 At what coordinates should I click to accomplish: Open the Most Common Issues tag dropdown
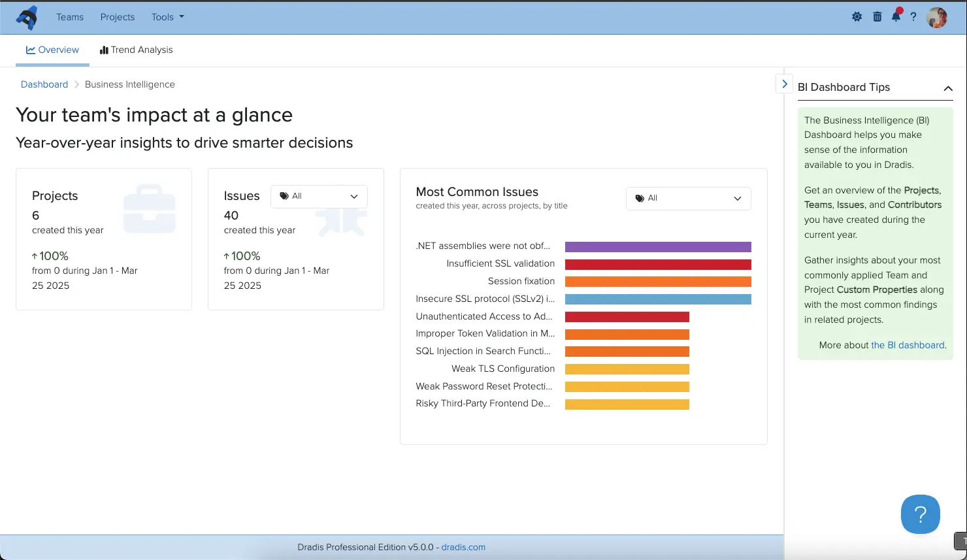pyautogui.click(x=688, y=199)
